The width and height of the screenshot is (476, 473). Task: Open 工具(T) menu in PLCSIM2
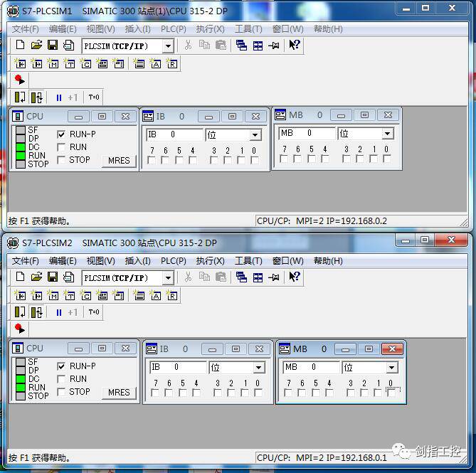tap(248, 261)
